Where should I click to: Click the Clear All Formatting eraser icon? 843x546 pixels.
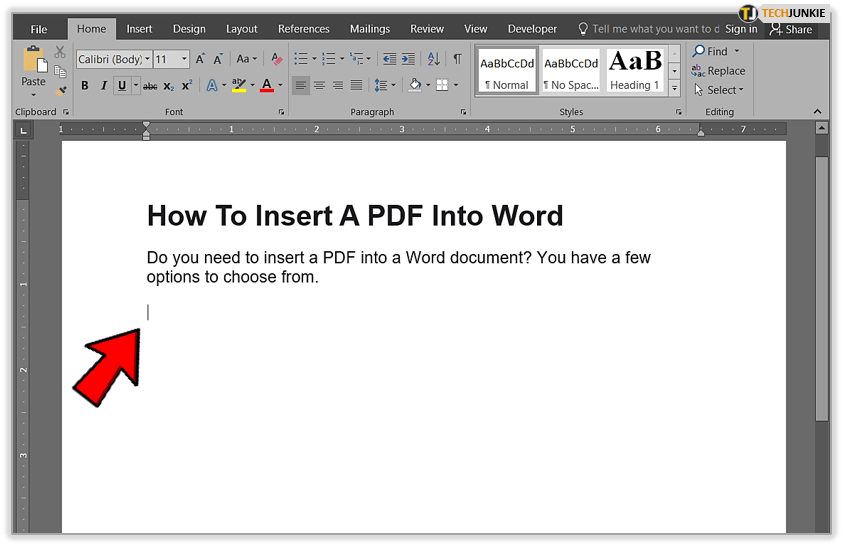pos(276,59)
